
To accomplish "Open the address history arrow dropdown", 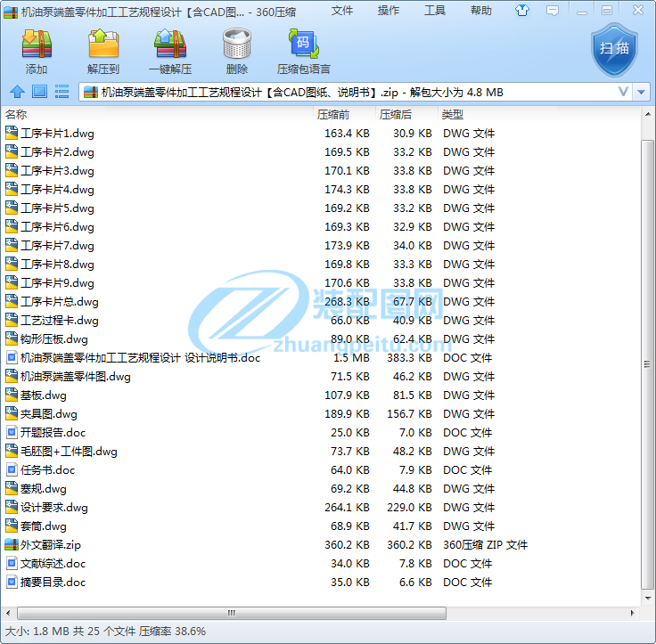I will pyautogui.click(x=642, y=92).
